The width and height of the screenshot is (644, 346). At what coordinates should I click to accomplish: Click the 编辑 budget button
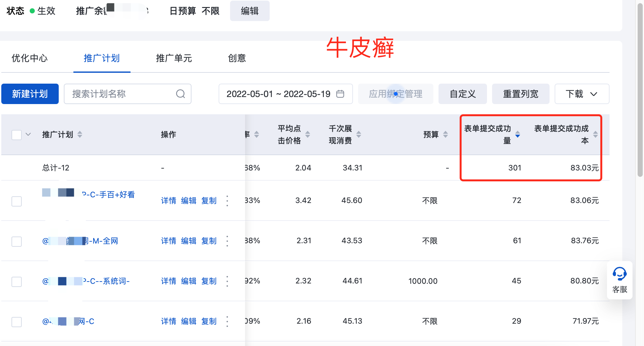point(250,11)
